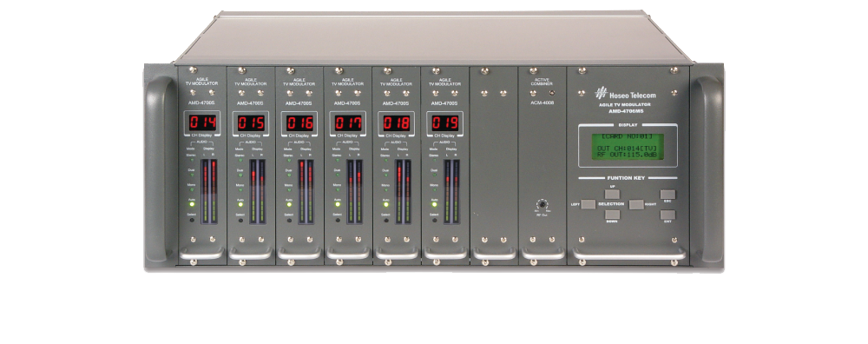Click the Select button on channel 016 module
Image resolution: width=868 pixels, height=344 pixels.
[289, 221]
